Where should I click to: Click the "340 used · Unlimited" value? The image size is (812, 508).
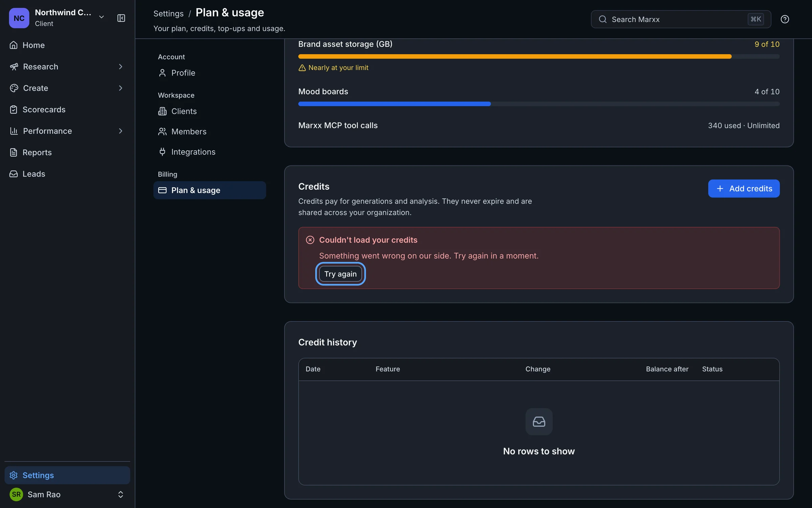(x=744, y=126)
